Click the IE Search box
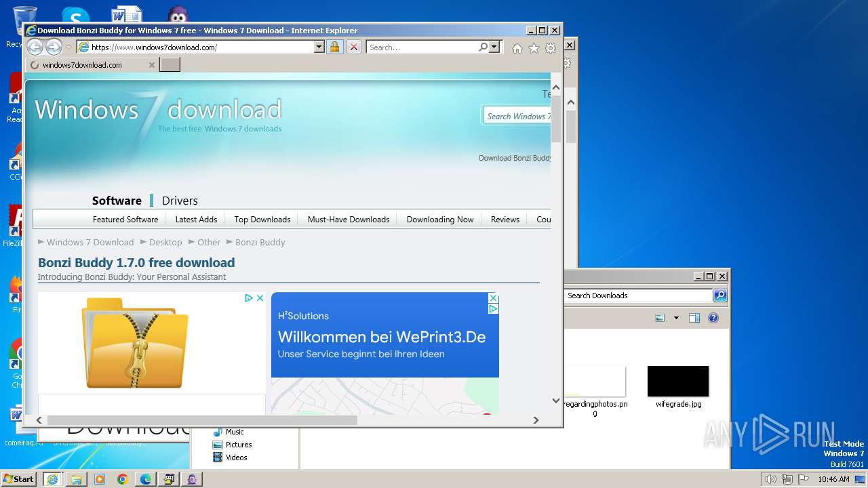The image size is (868, 488). coord(422,47)
